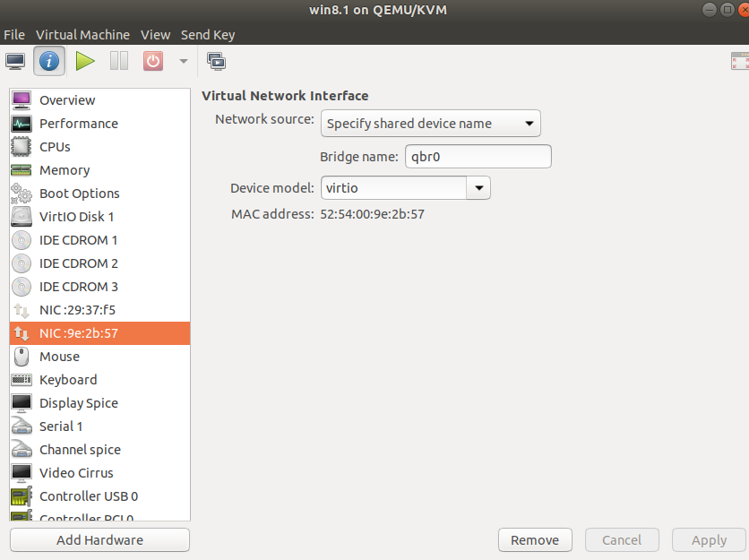Click the Apply button
The width and height of the screenshot is (749, 560).
(709, 540)
